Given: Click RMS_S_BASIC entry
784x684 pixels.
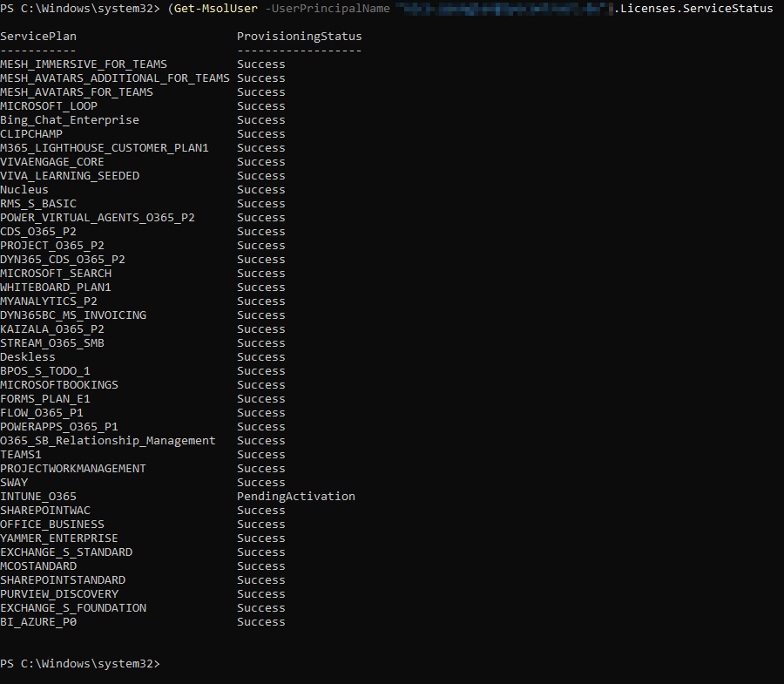Looking at the screenshot, I should pyautogui.click(x=38, y=204).
